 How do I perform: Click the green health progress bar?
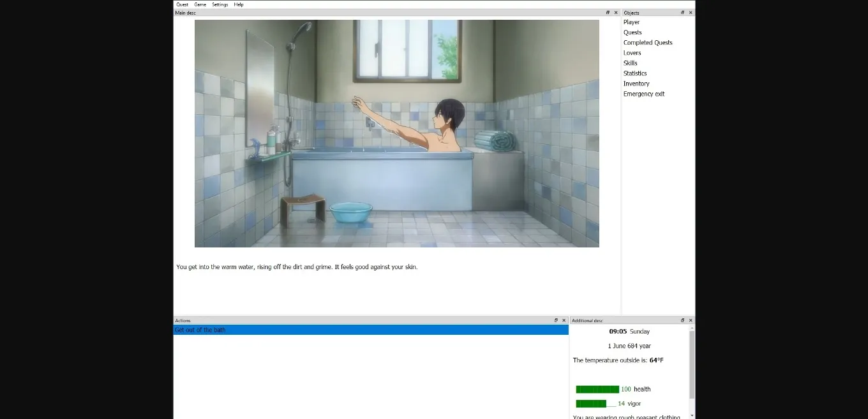pyautogui.click(x=597, y=389)
